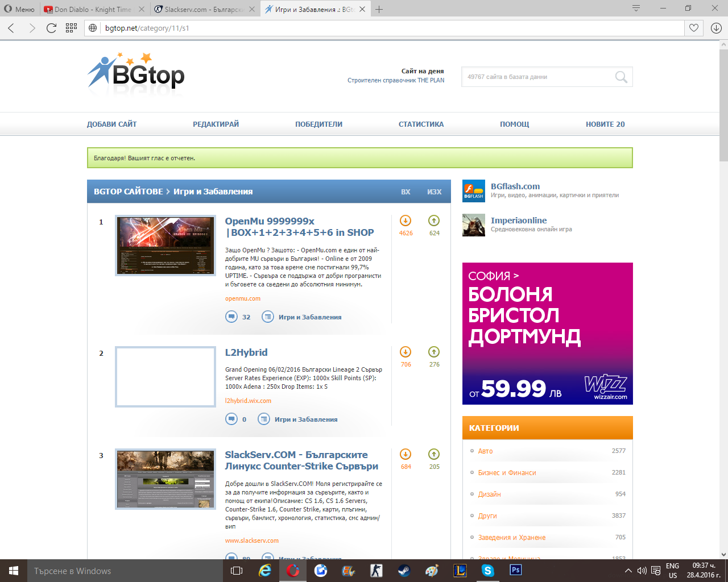
Task: Open the tab menu icon in the title bar
Action: tap(636, 8)
